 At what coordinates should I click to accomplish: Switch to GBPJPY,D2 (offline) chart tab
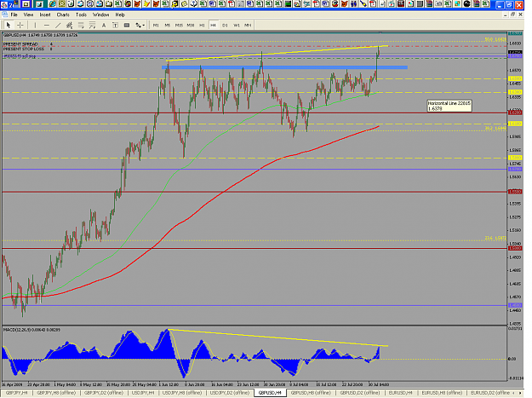pyautogui.click(x=104, y=393)
